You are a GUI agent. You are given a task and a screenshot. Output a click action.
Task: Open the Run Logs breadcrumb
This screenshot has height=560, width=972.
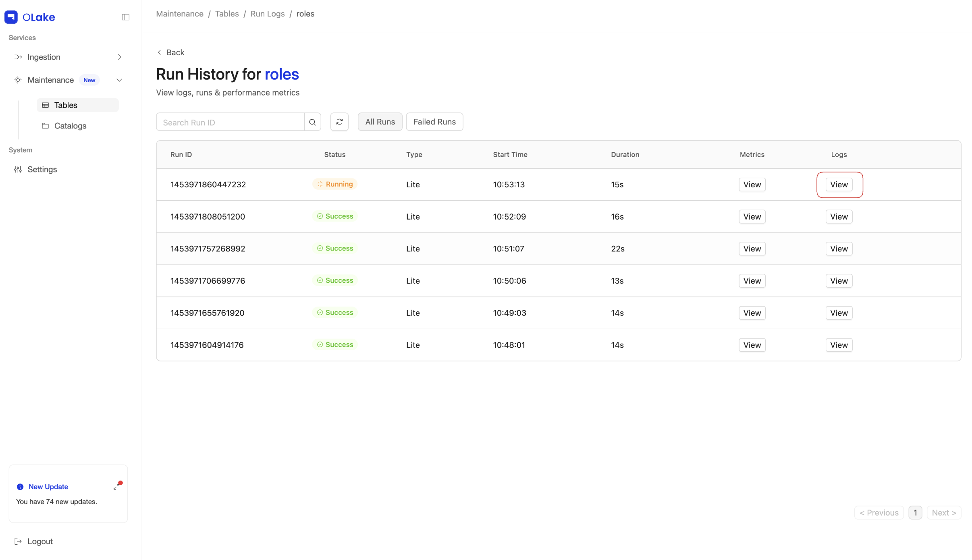tap(268, 13)
